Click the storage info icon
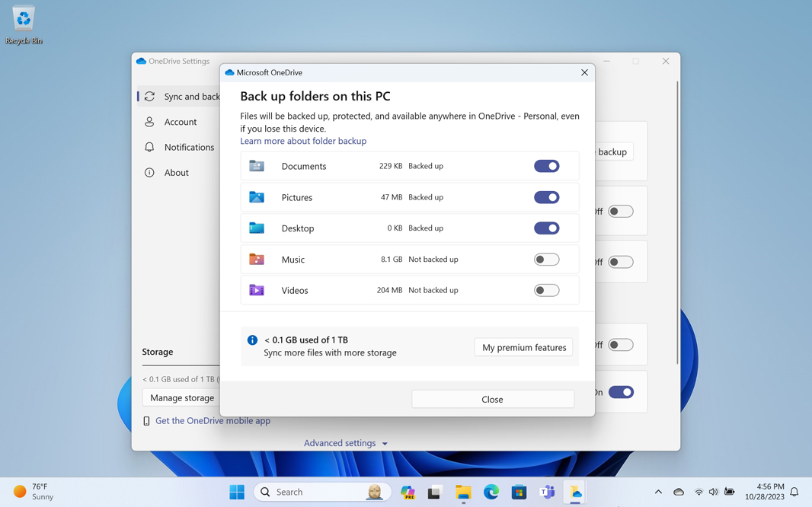This screenshot has height=507, width=812. click(252, 340)
